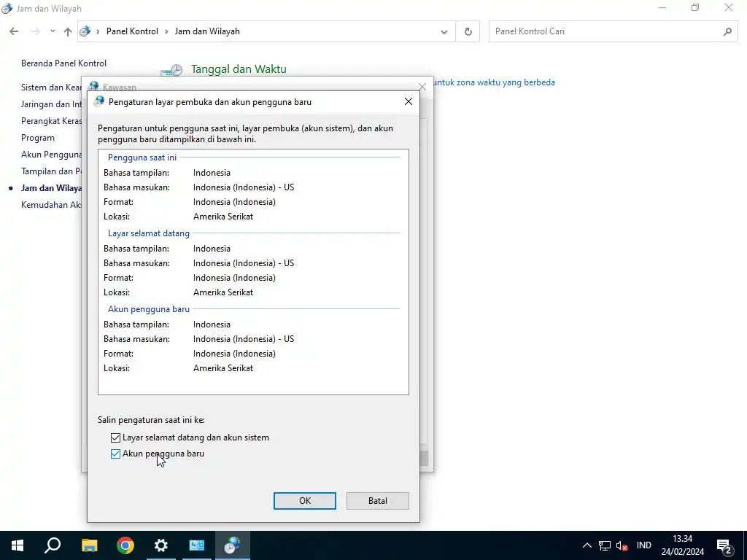Open Jaringan dan Internet category

click(52, 104)
